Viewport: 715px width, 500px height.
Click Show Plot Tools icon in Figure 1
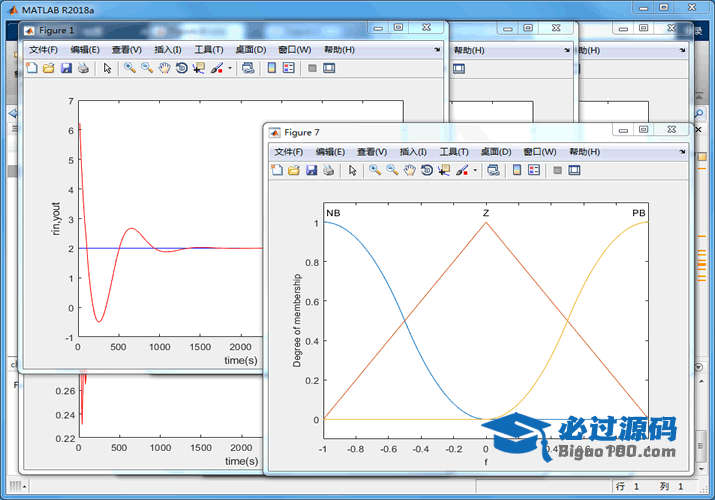tap(329, 68)
